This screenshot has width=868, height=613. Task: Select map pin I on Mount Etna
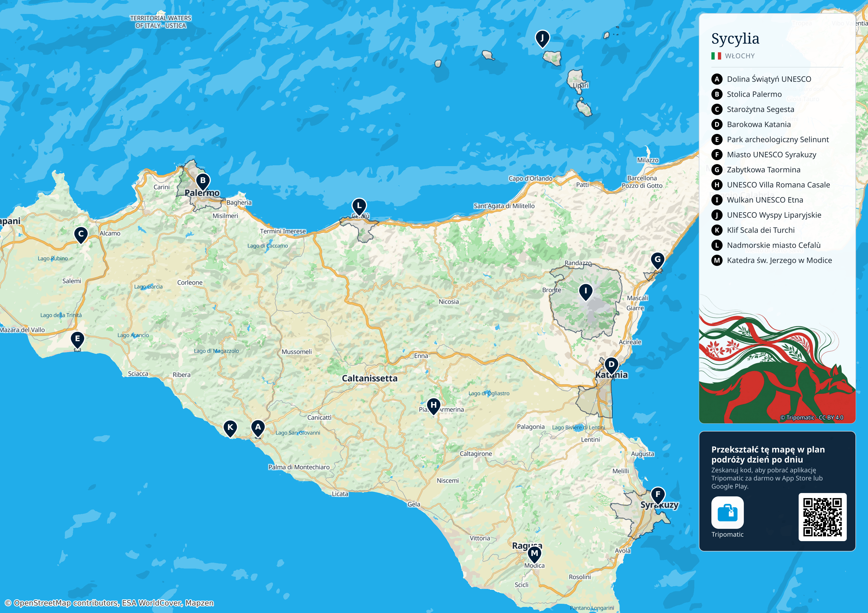pyautogui.click(x=586, y=292)
